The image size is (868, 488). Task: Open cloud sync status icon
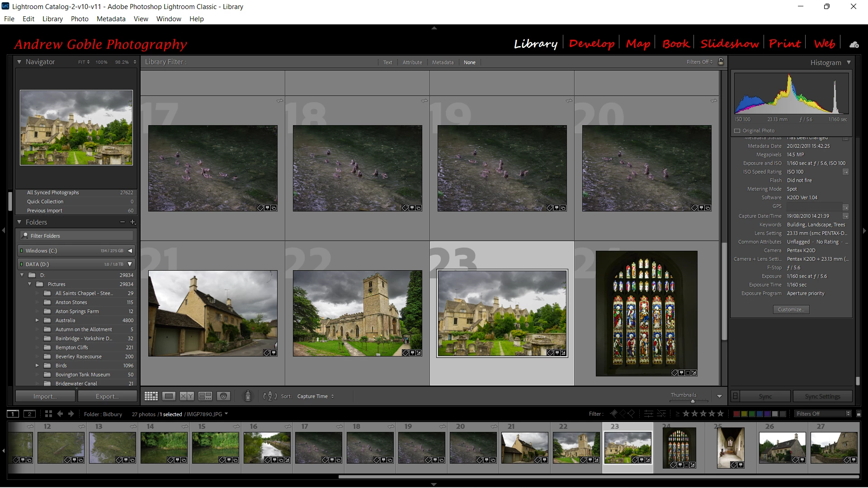[854, 44]
